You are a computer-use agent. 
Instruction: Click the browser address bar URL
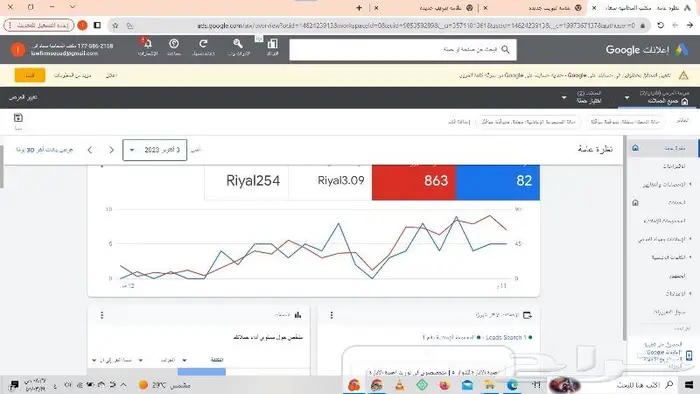pos(415,26)
